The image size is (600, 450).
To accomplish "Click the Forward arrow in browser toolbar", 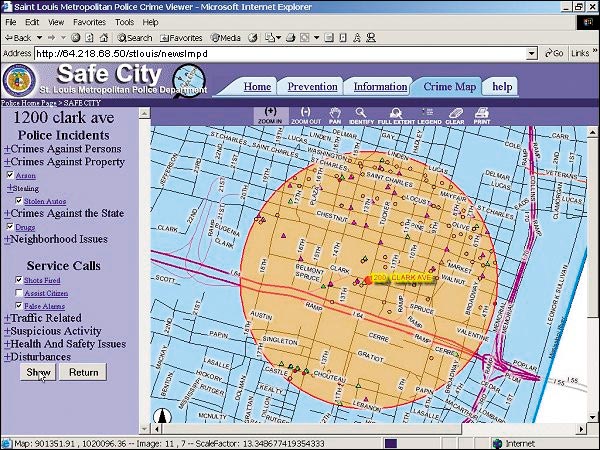I will pyautogui.click(x=51, y=38).
